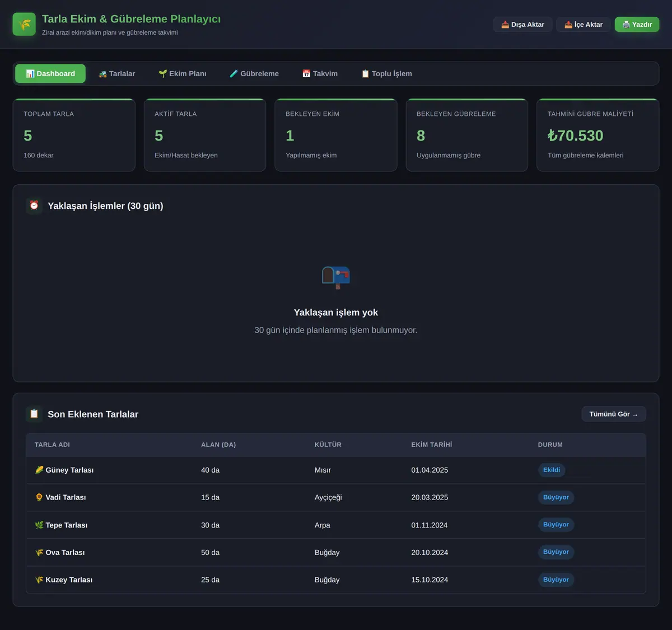The width and height of the screenshot is (672, 630).
Task: Click the Dışa Aktar button
Action: pos(522,25)
